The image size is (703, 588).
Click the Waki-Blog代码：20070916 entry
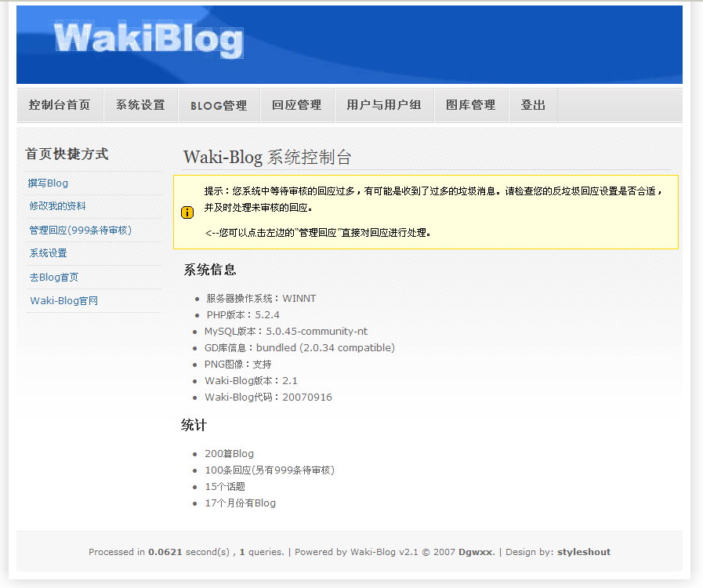click(x=268, y=397)
